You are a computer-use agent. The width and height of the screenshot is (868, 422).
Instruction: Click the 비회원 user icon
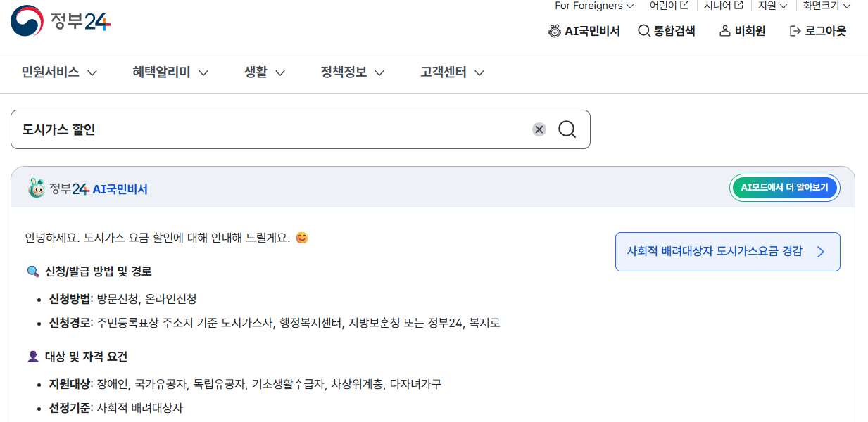(725, 31)
